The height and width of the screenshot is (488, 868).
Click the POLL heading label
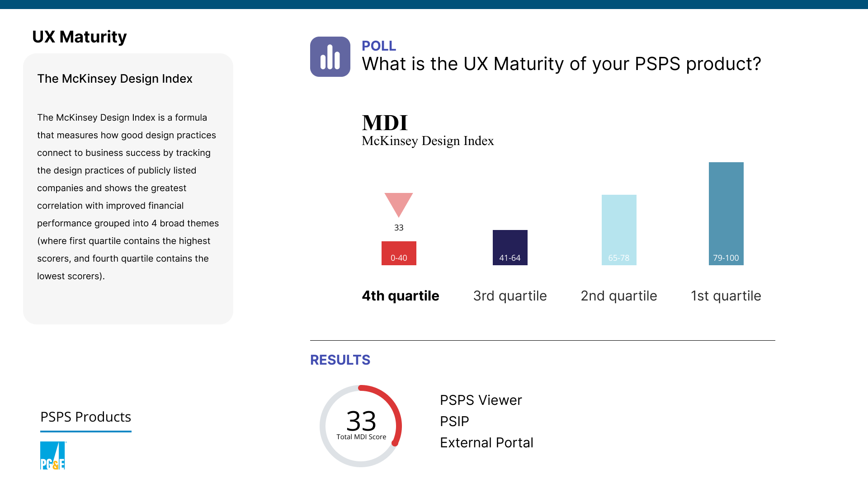point(379,46)
